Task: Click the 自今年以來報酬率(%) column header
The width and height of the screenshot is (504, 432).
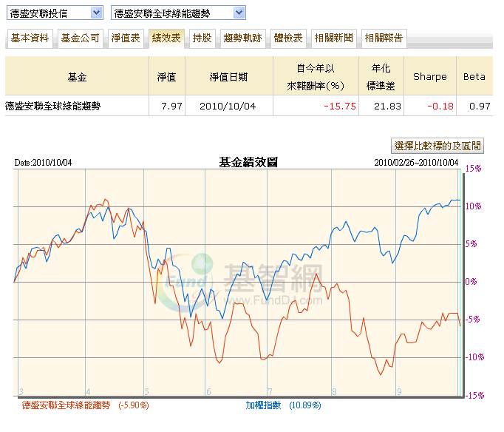Action: [x=316, y=77]
